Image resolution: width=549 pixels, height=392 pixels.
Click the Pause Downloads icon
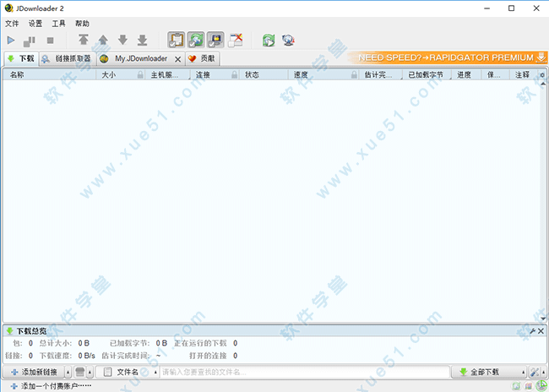30,40
